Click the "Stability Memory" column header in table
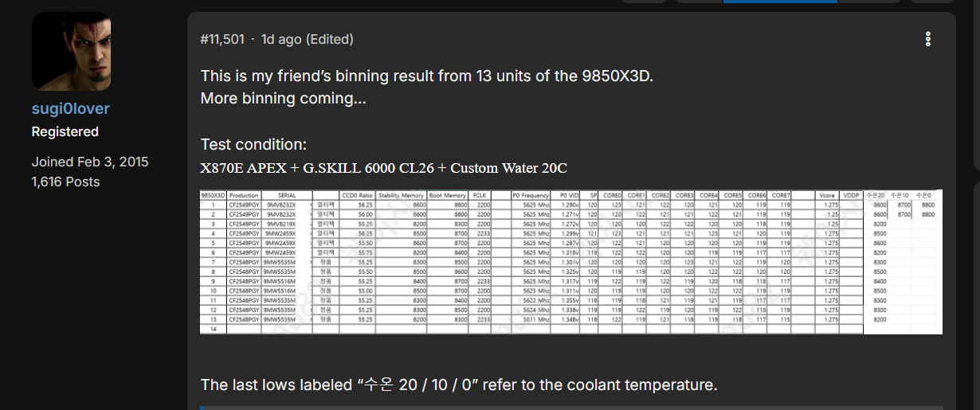980x410 pixels. click(401, 195)
